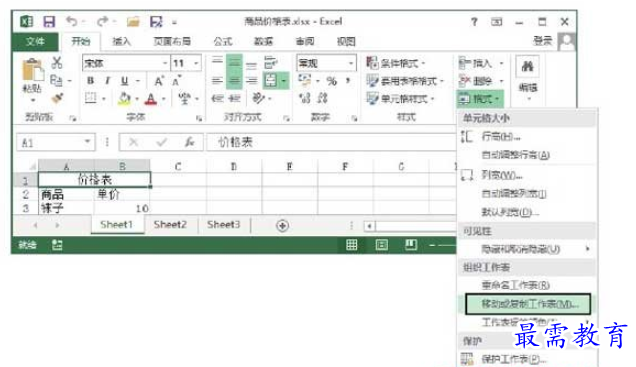Click the Editing binoculars icon
Screen dimensions: 636x367
527,66
